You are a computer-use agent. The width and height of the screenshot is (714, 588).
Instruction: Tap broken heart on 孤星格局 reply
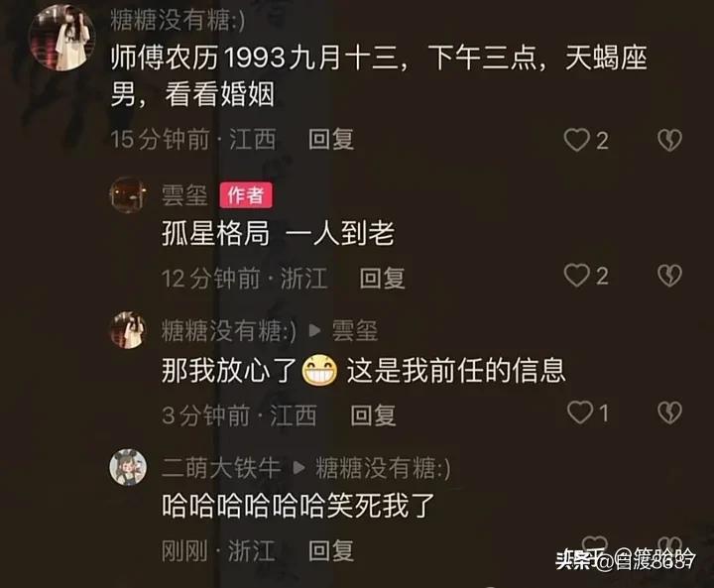tap(669, 276)
